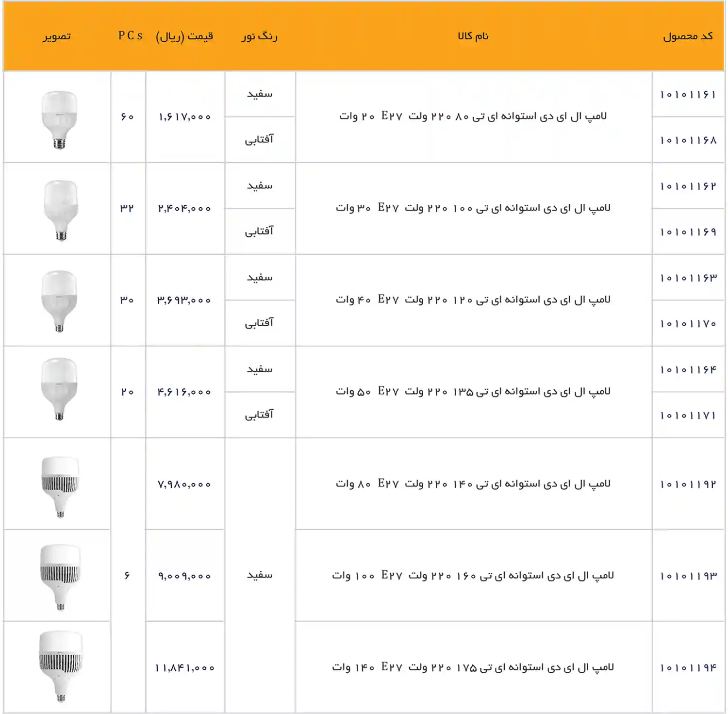
Task: Select سفید light color for the 20 watt lamp
Action: coord(260,94)
